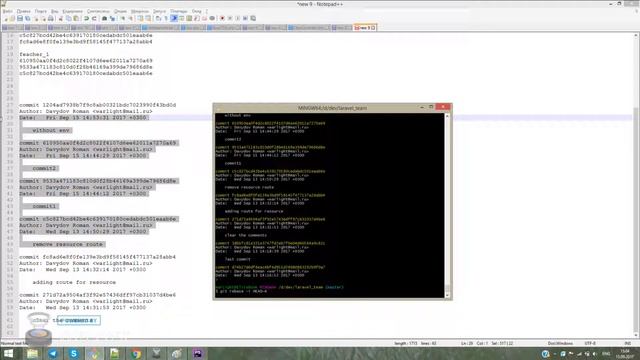Click the Run macro multiple times icon
The image size is (640, 360).
point(245,18)
